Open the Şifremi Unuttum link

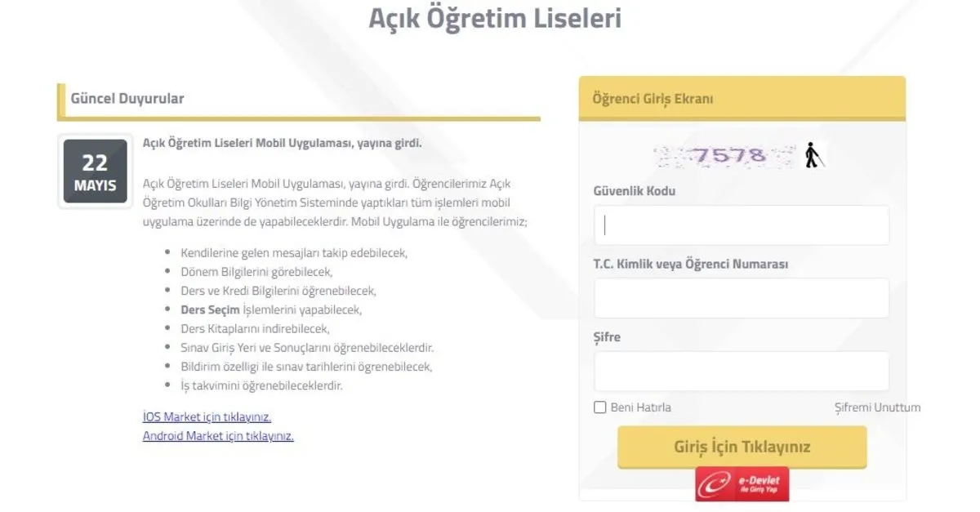[876, 407]
